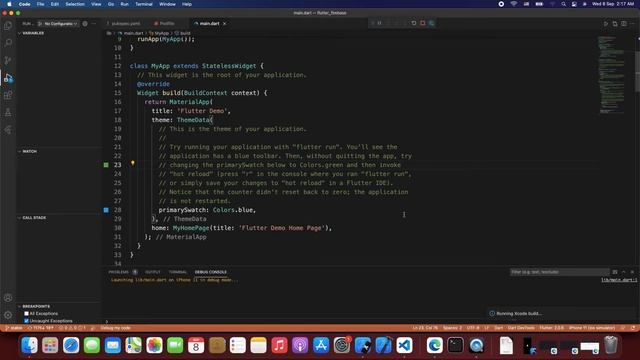Click the split editor icon

624,24
